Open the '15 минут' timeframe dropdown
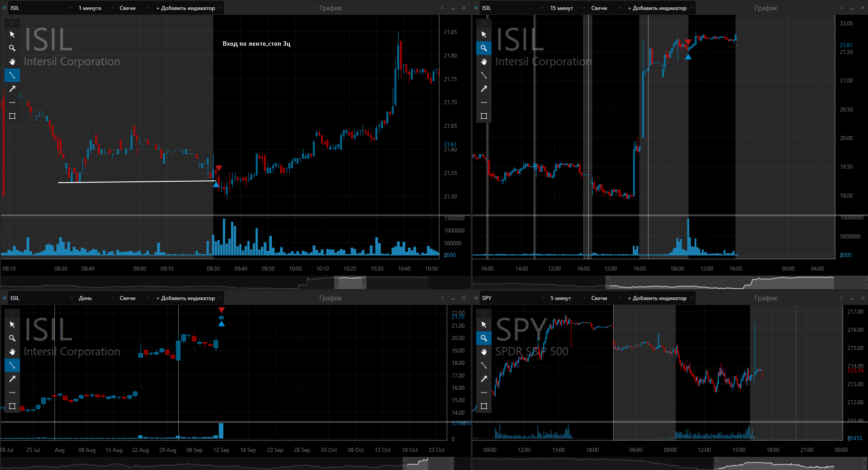 coord(567,8)
